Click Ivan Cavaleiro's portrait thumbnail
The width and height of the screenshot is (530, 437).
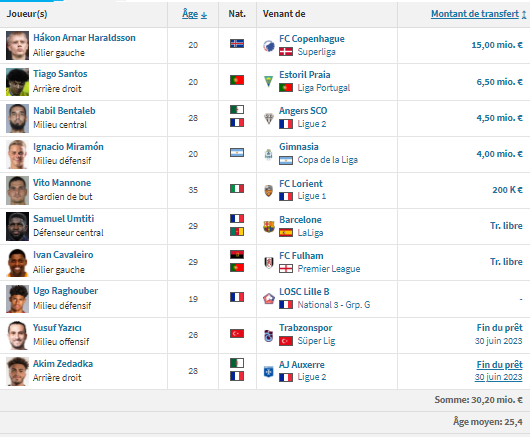pyautogui.click(x=17, y=263)
